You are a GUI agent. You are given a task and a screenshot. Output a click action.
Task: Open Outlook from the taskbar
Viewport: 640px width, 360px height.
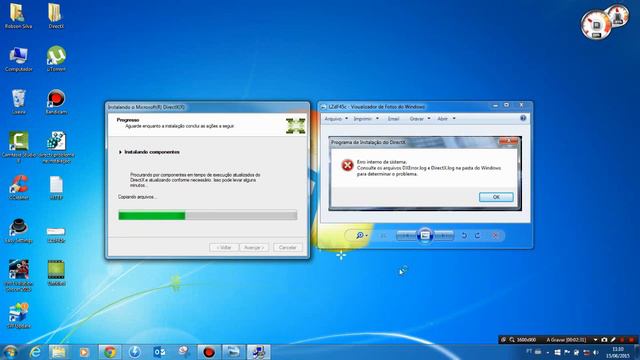159,352
